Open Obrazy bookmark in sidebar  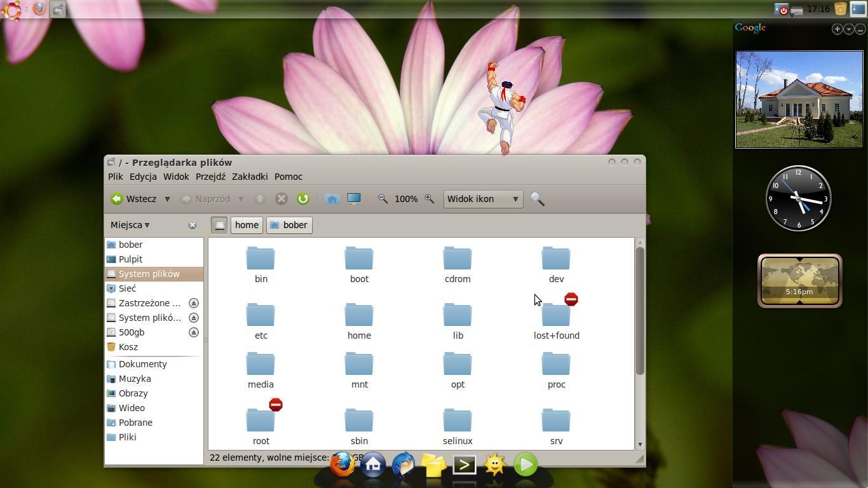(154, 393)
